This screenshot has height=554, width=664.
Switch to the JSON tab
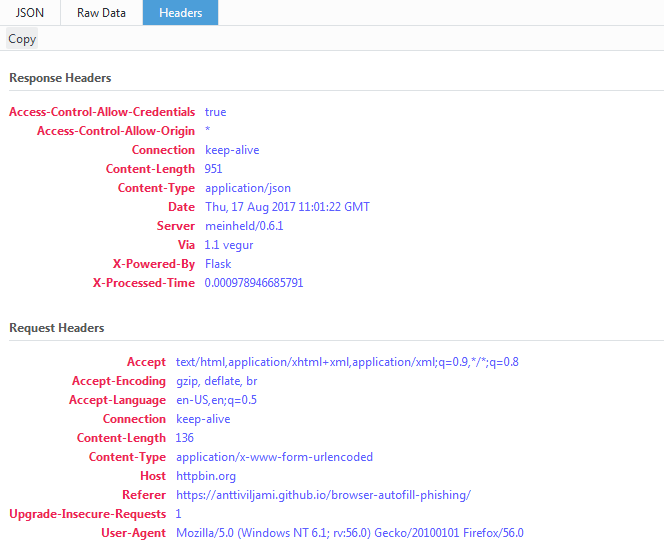pos(30,13)
